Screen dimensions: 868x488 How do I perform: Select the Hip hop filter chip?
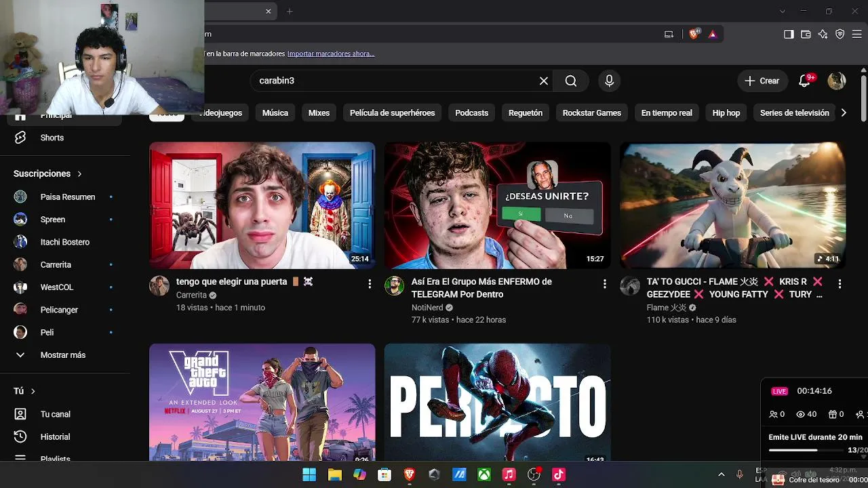[726, 113]
